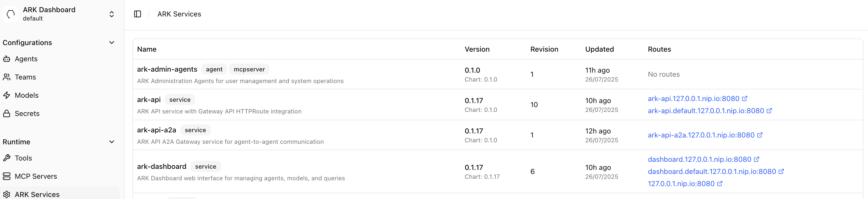This screenshot has width=868, height=199.
Task: Collapse the Configurations section
Action: coord(111,42)
